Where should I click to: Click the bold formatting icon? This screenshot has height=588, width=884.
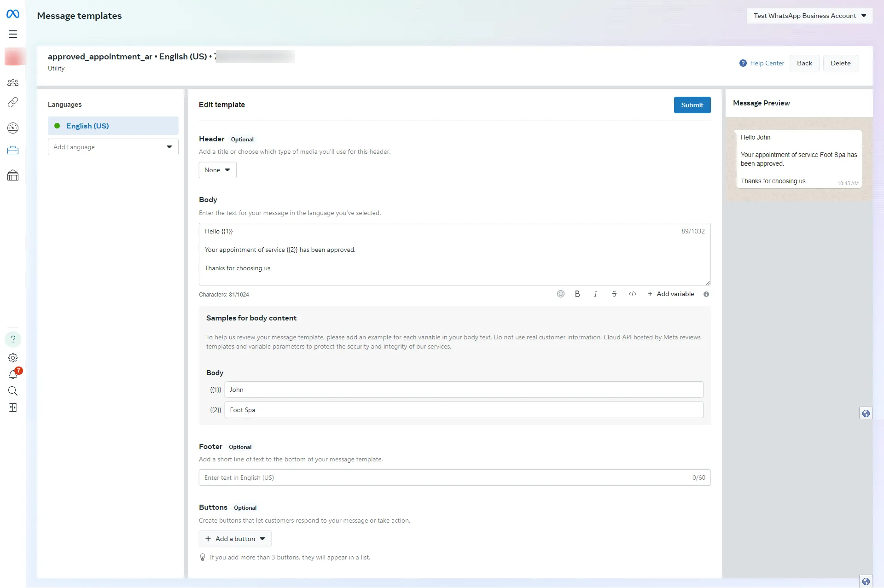click(x=577, y=294)
